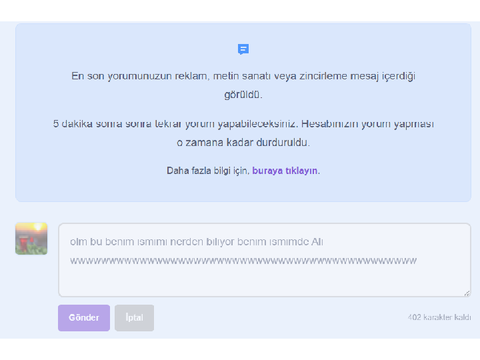Click the "o zamana kadar durduruldu" line
The image size is (480, 360).
(x=243, y=143)
